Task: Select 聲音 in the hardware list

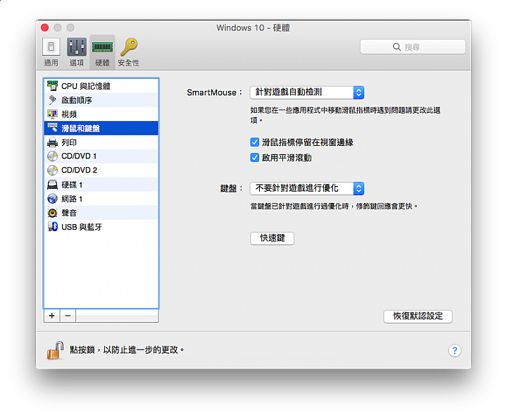Action: 101,213
